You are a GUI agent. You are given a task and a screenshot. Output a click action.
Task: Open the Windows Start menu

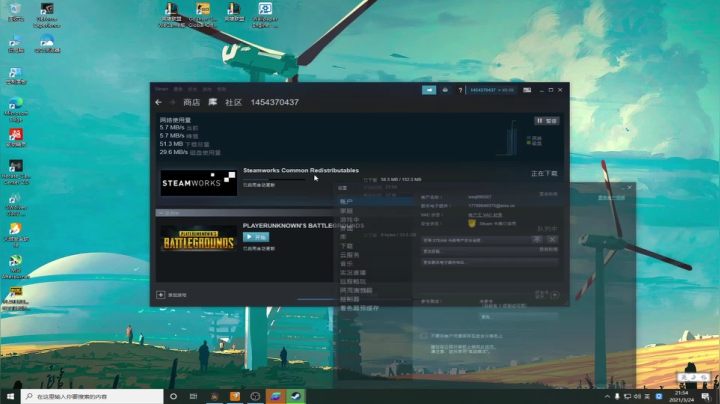[x=10, y=396]
